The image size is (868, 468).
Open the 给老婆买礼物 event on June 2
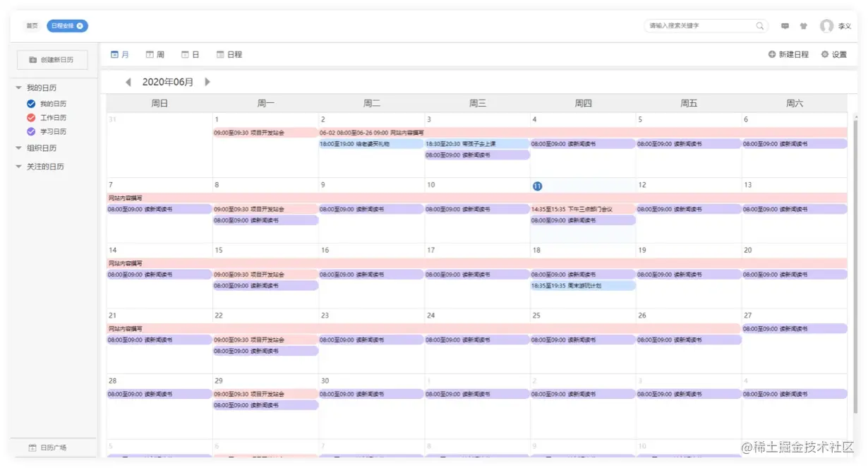(371, 144)
